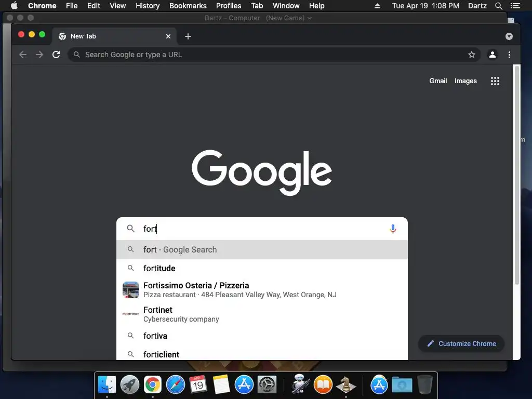Open Calendar from the Dock
532x399 pixels.
point(198,385)
